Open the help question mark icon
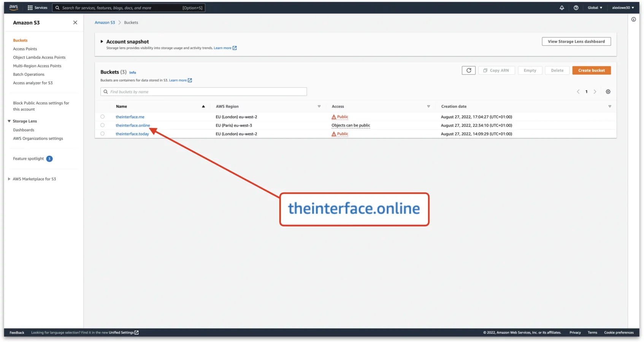 click(576, 8)
